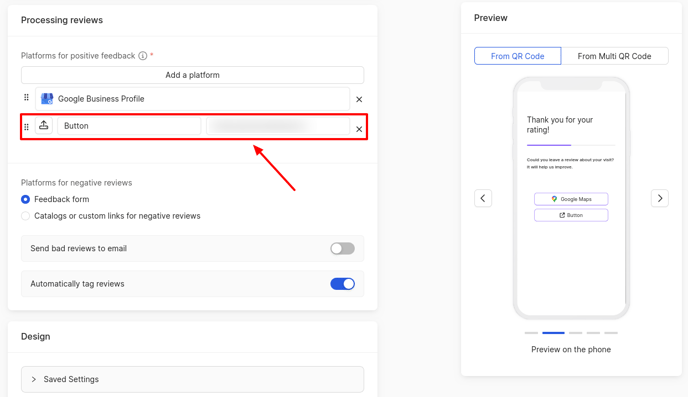
Task: Go to previous preview screen
Action: tap(483, 198)
